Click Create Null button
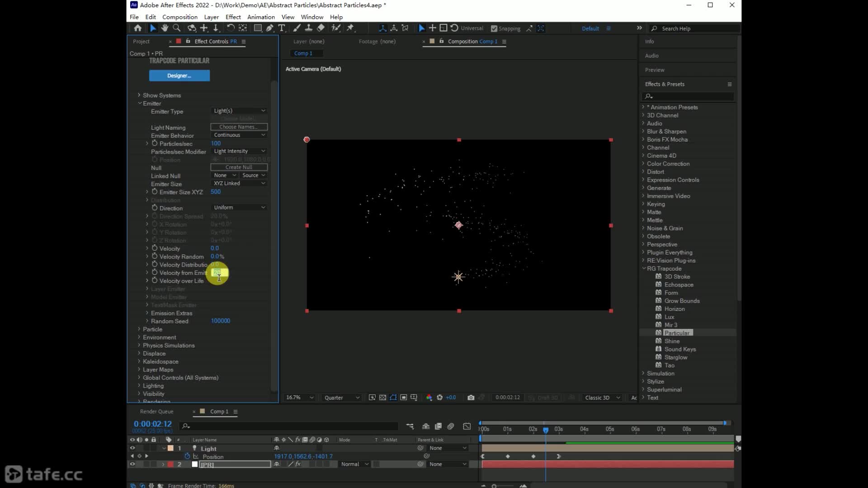Viewport: 868px width, 488px height. (x=239, y=167)
